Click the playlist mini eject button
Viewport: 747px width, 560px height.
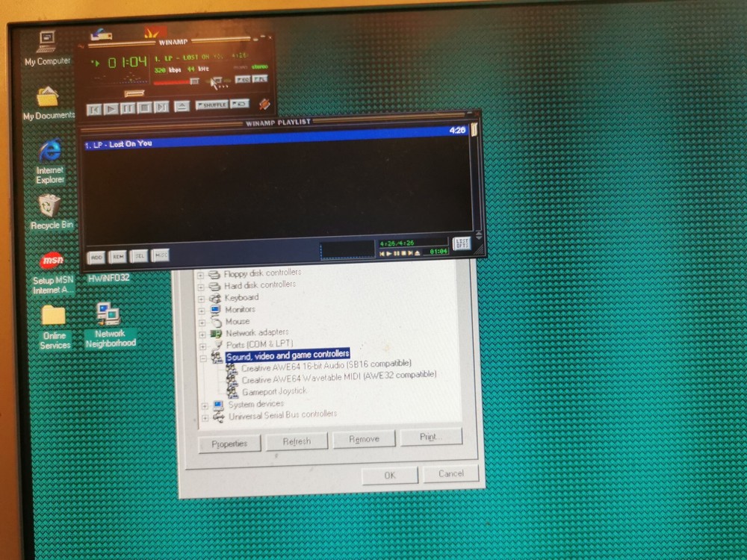pos(418,253)
